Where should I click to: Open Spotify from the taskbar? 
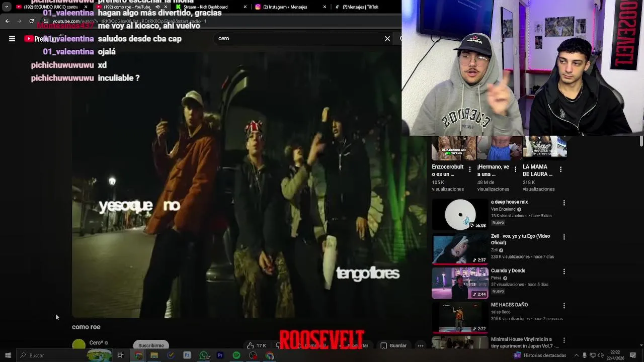pos(236,355)
